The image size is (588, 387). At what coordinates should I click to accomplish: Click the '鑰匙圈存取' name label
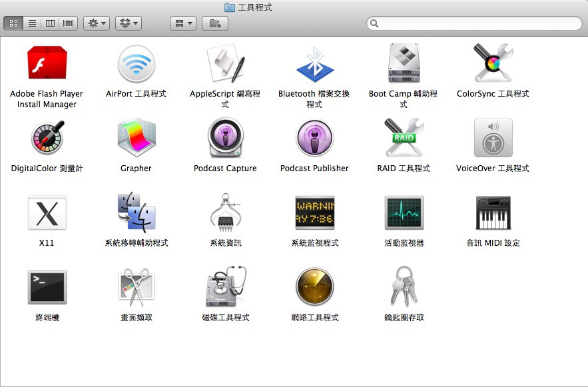tap(404, 317)
